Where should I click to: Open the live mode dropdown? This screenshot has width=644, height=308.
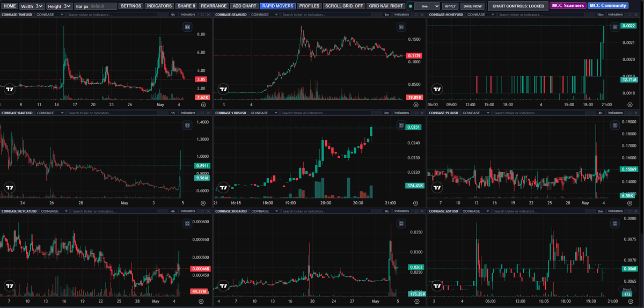(x=427, y=6)
